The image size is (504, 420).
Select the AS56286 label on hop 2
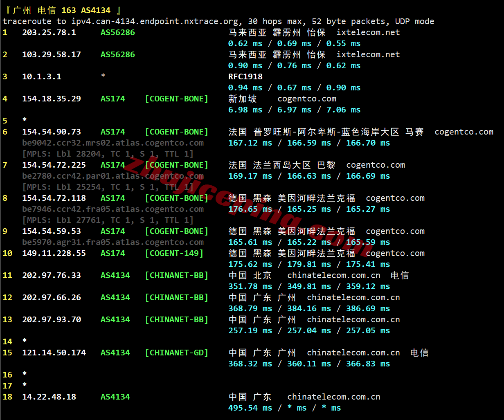[117, 54]
